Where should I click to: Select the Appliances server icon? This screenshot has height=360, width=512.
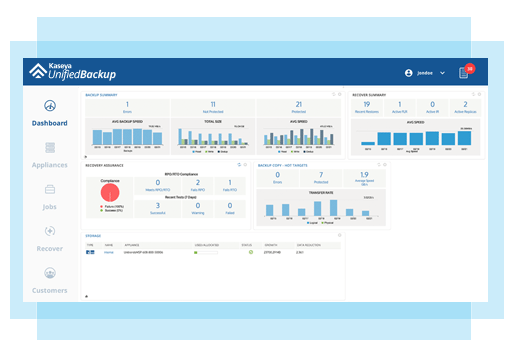[x=50, y=147]
